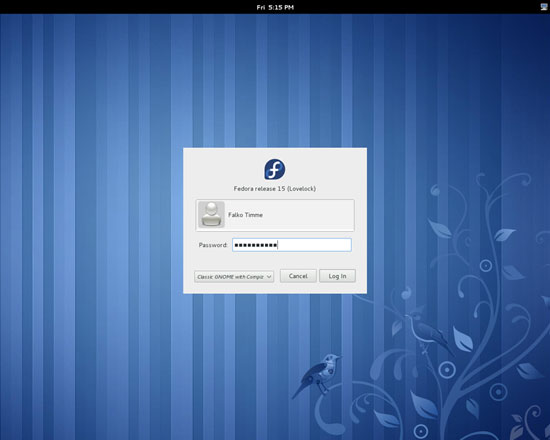Focus the Password input field
550x440 pixels.
pos(292,245)
